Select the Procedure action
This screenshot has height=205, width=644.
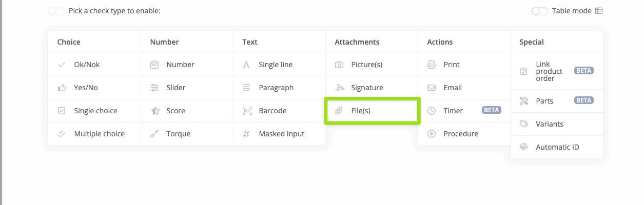click(x=461, y=134)
